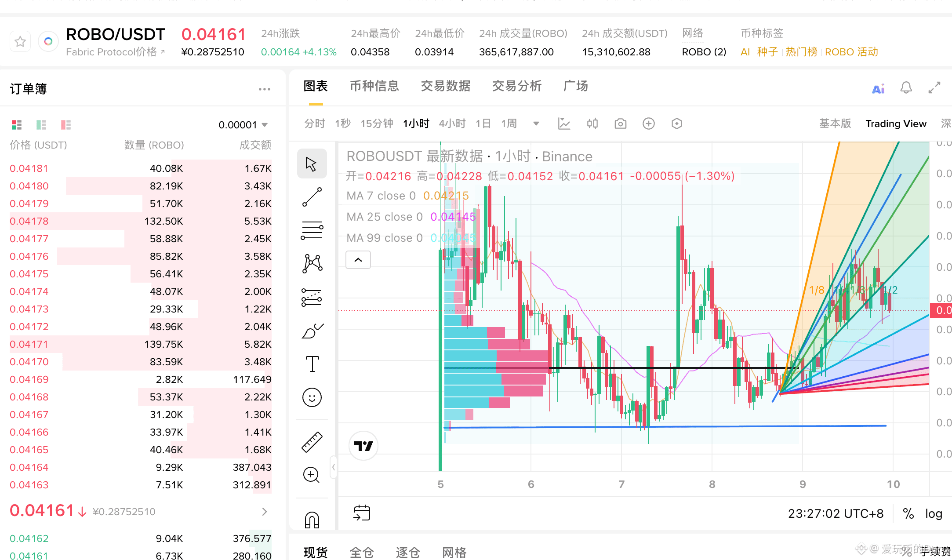This screenshot has height=560, width=952.
Task: Open the price alert bell icon
Action: 906,88
